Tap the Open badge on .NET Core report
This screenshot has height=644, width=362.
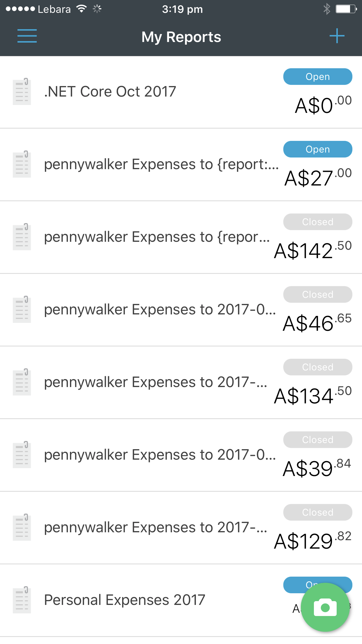coord(318,77)
